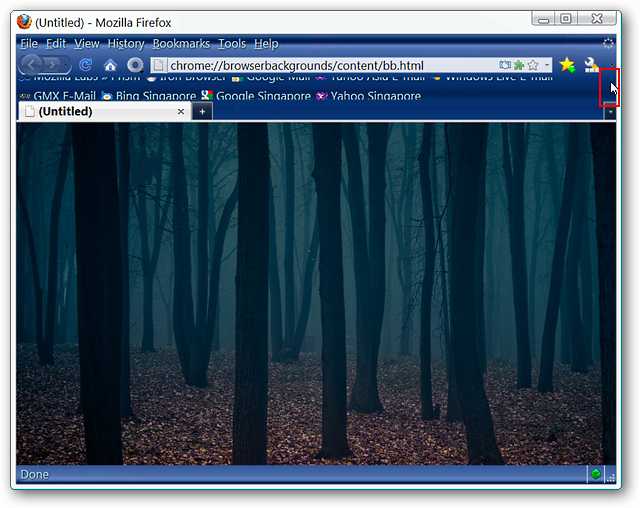Open the Bookmarks menu

[181, 44]
